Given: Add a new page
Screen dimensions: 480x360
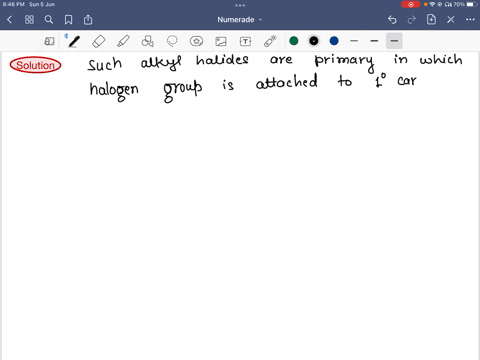Looking at the screenshot, I should pyautogui.click(x=431, y=19).
